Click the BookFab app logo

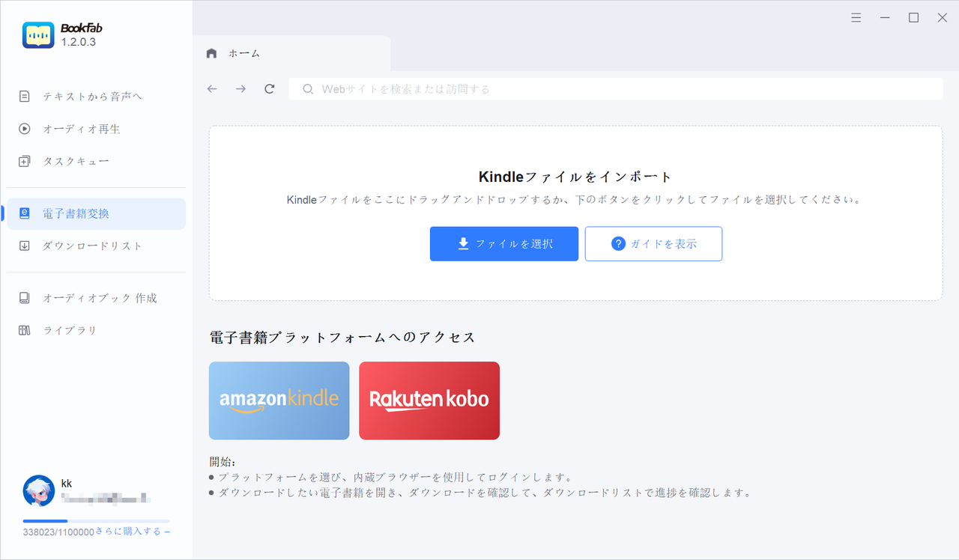[x=38, y=35]
